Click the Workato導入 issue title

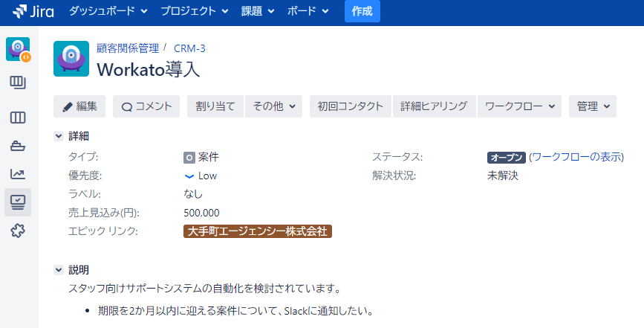pyautogui.click(x=149, y=69)
